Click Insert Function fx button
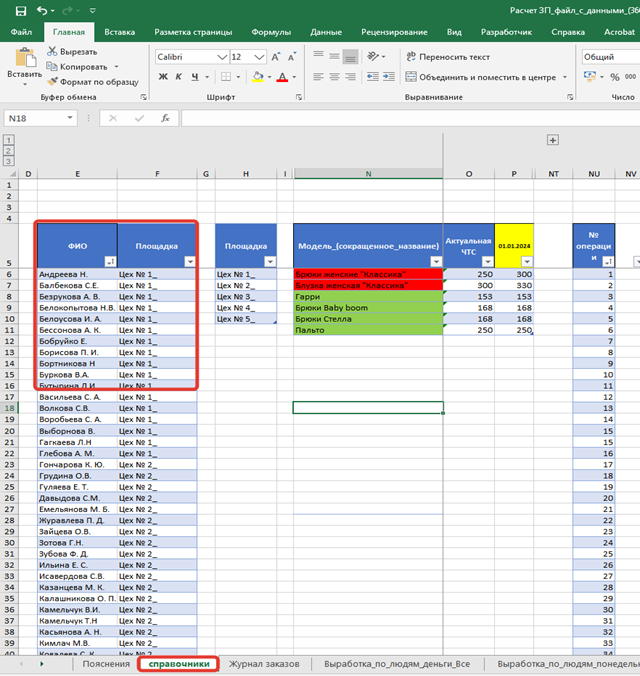The image size is (640, 676). tap(165, 118)
